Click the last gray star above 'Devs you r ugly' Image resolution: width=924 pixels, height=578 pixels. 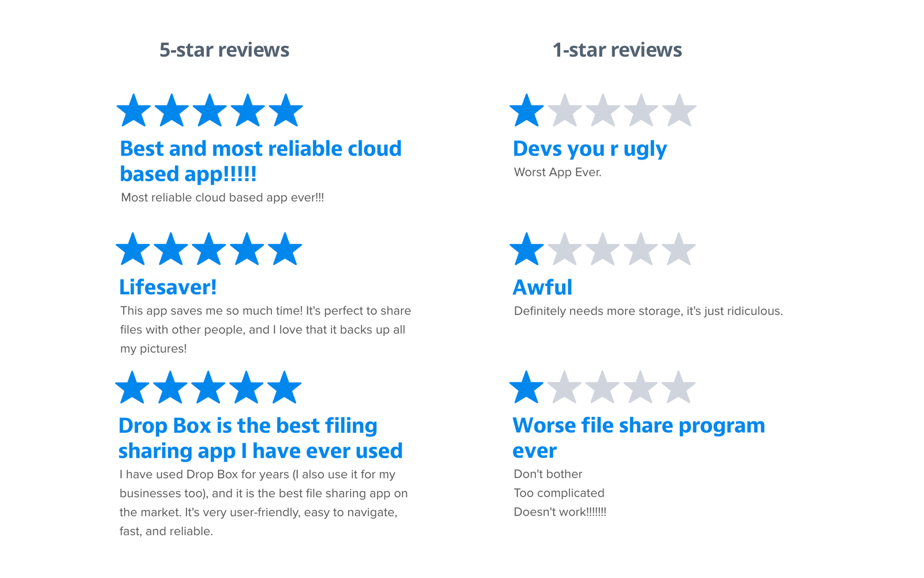click(x=679, y=111)
